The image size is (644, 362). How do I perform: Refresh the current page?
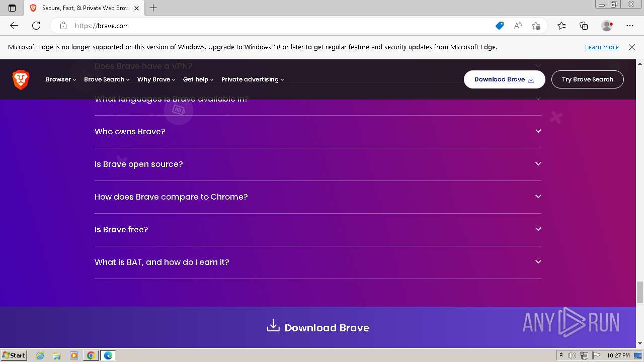point(36,26)
